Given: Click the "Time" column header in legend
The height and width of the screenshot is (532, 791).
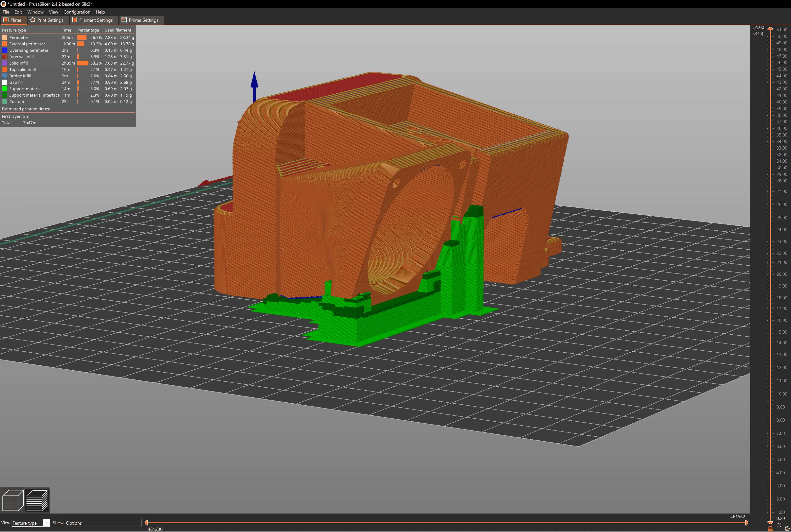Looking at the screenshot, I should click(x=67, y=30).
